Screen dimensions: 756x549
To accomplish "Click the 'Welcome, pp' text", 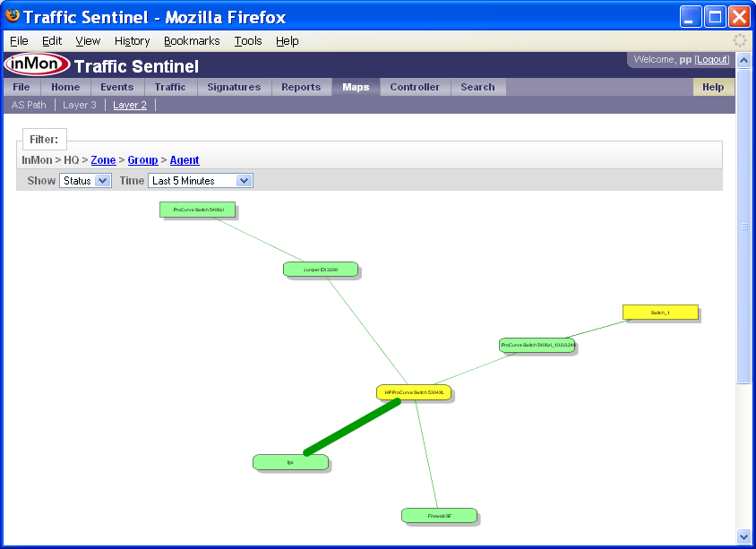I will coord(663,59).
